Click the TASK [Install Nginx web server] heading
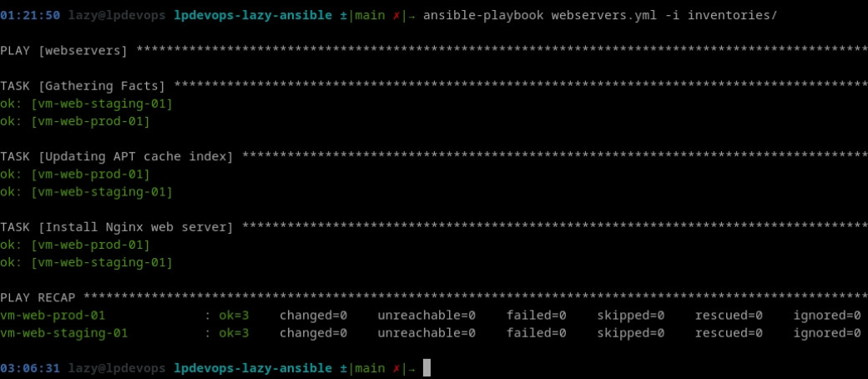The image size is (868, 379). click(x=117, y=227)
